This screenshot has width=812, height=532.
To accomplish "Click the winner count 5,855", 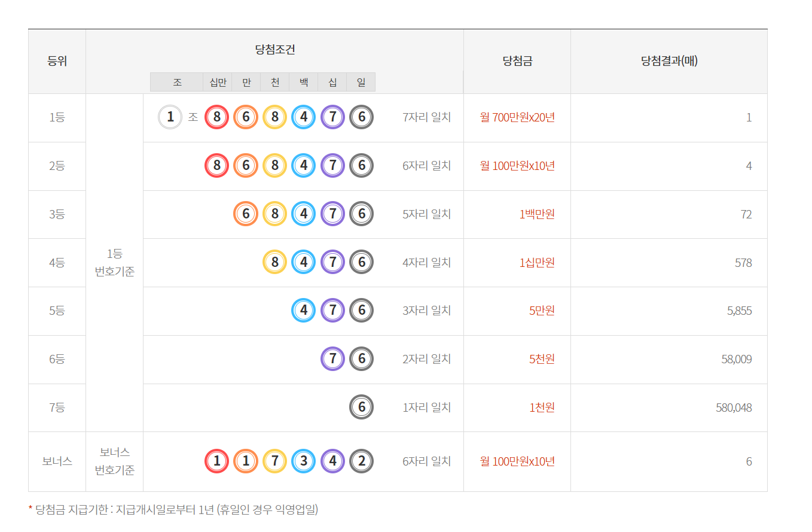I will [738, 311].
